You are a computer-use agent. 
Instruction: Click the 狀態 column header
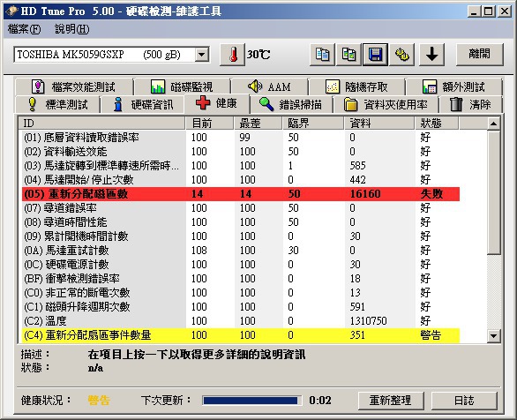(436, 124)
